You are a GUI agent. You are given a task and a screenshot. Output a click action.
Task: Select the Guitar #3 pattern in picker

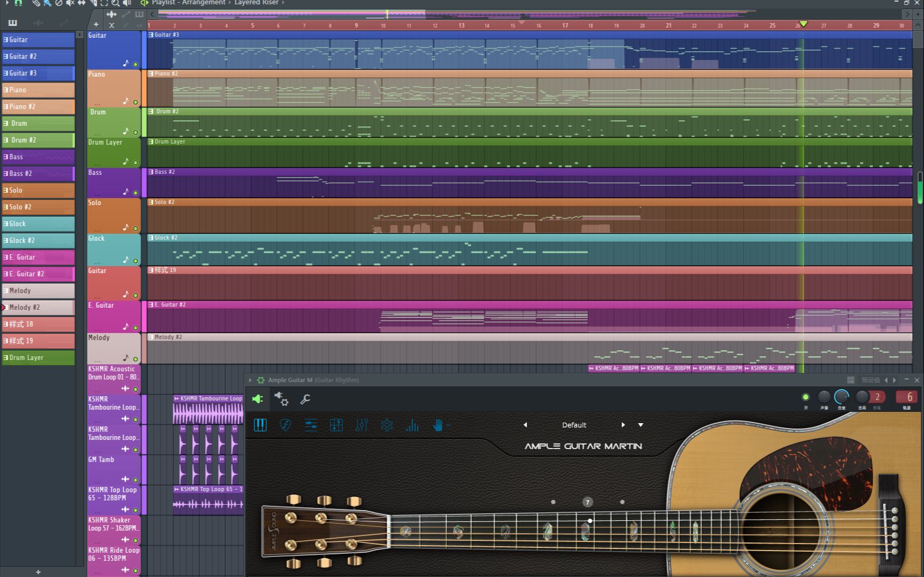pos(38,73)
